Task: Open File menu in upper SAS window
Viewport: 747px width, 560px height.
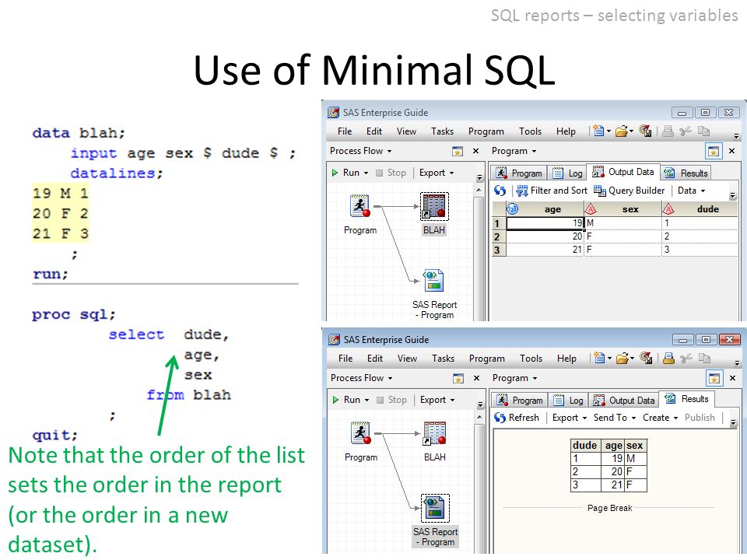Action: point(345,131)
